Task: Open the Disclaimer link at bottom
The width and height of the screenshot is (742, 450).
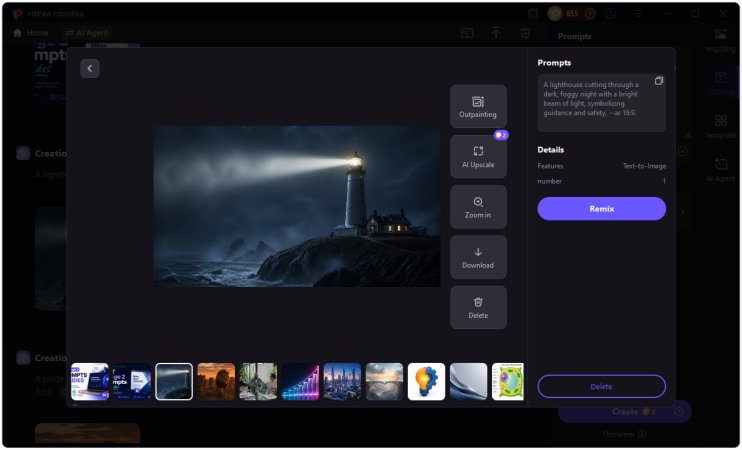Action: pos(625,434)
